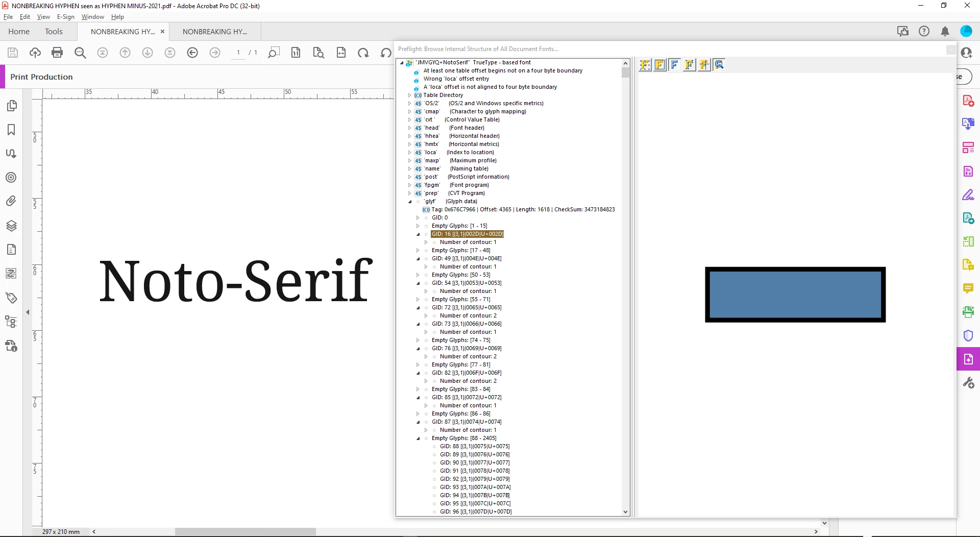Screen dimensions: 980x537
Task: Click the Print icon in the toolbar
Action: (57, 53)
